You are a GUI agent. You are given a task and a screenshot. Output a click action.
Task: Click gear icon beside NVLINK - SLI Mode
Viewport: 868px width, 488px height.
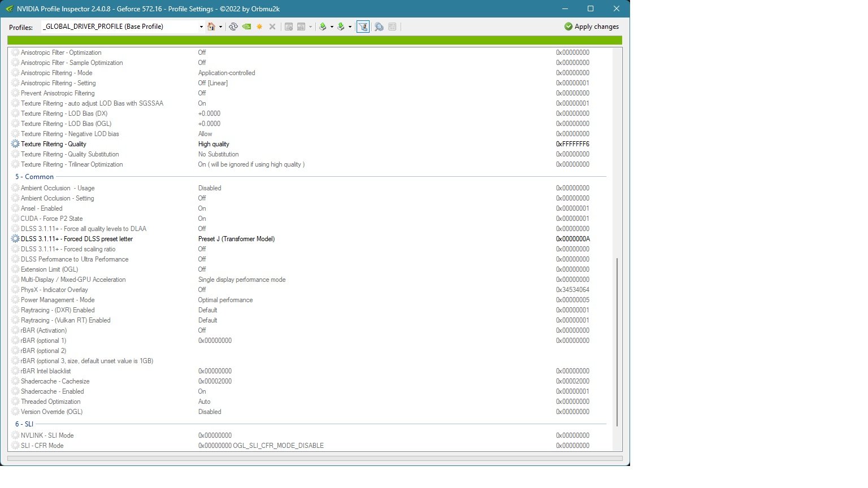[15, 435]
